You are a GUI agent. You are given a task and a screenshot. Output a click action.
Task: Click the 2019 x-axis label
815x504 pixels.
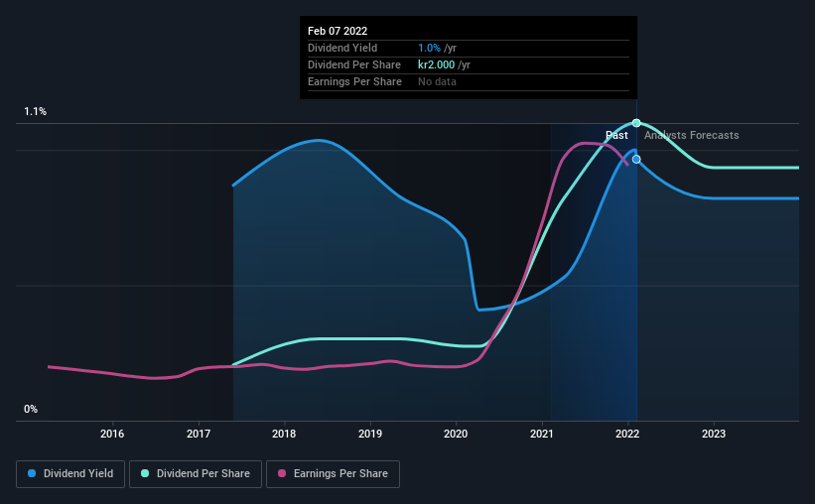pyautogui.click(x=370, y=434)
